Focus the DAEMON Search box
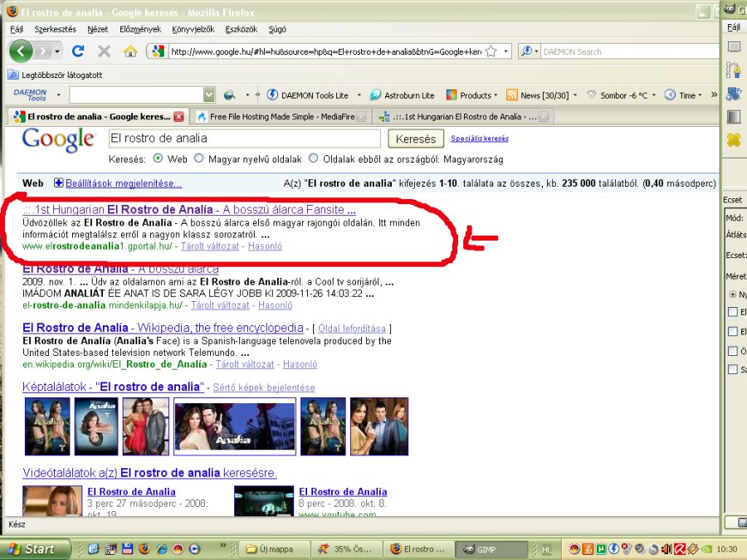747x560 pixels. [630, 51]
